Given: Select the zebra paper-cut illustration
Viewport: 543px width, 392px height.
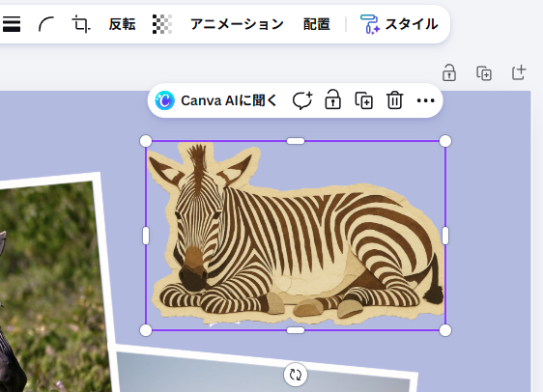Looking at the screenshot, I should coord(296,236).
